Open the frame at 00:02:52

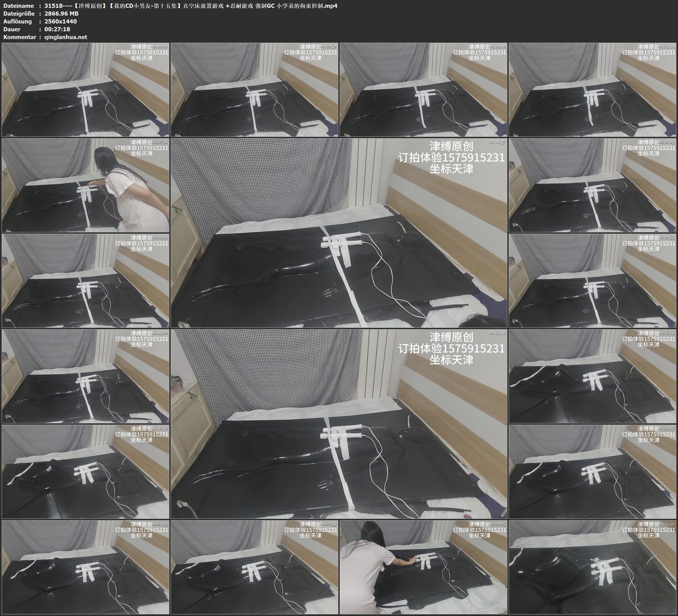254,89
